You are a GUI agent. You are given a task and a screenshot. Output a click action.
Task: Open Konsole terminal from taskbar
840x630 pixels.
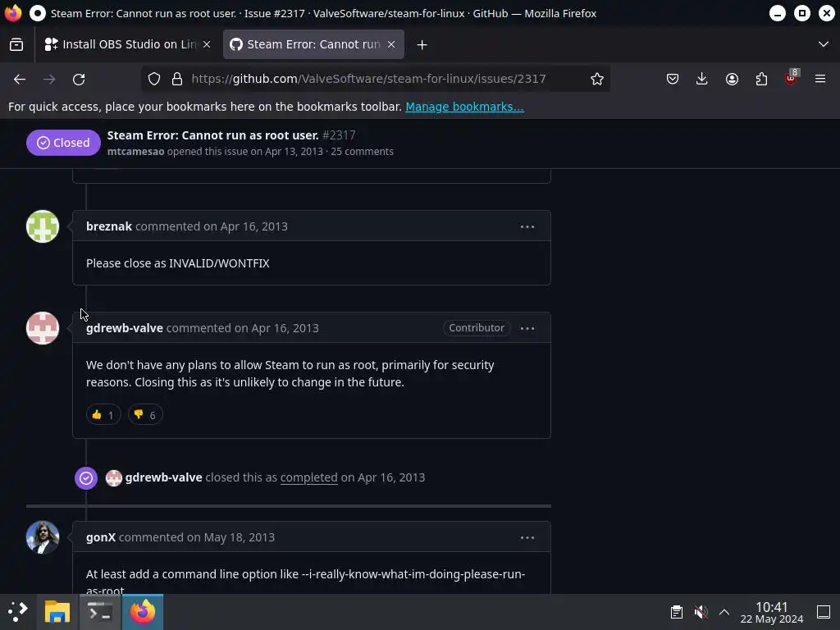pos(100,612)
